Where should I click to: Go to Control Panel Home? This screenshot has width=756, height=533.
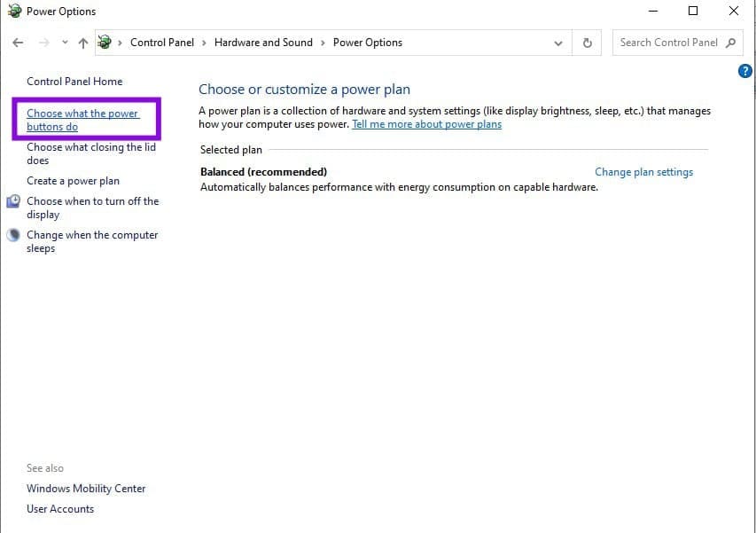click(x=74, y=81)
